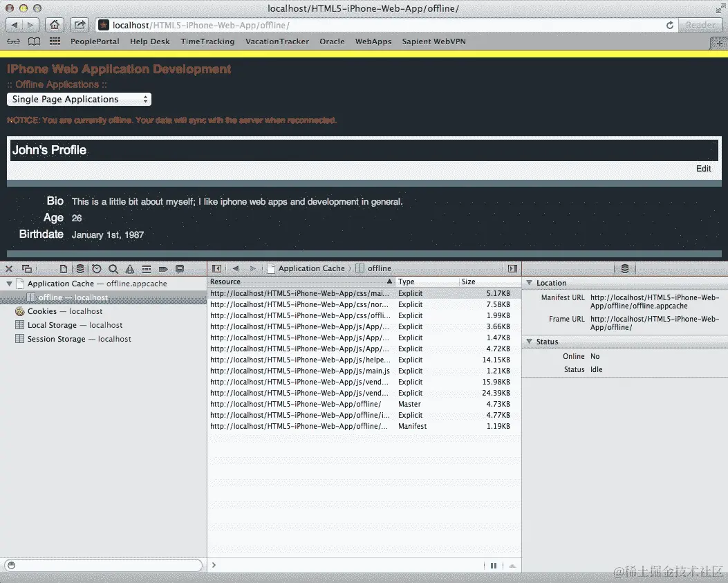Expand the console prompt chevron at bottom

214,565
